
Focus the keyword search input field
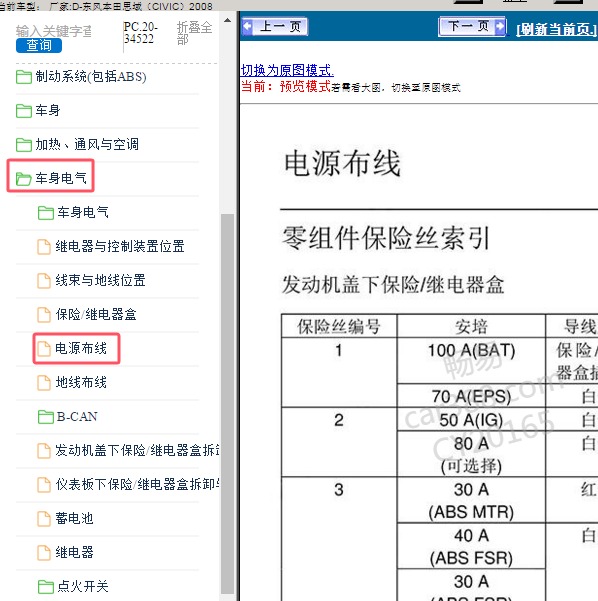[x=54, y=31]
